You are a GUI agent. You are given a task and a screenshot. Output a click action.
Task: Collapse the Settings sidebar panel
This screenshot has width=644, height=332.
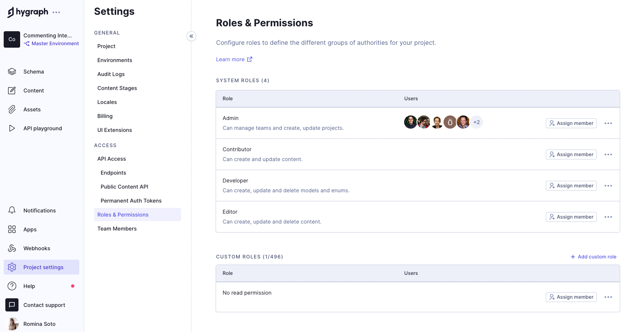pos(191,36)
